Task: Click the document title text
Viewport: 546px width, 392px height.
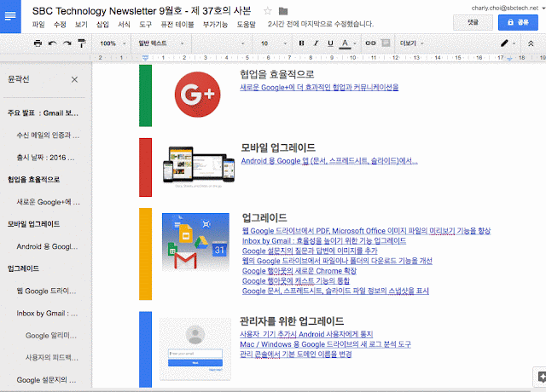Action: [x=142, y=11]
